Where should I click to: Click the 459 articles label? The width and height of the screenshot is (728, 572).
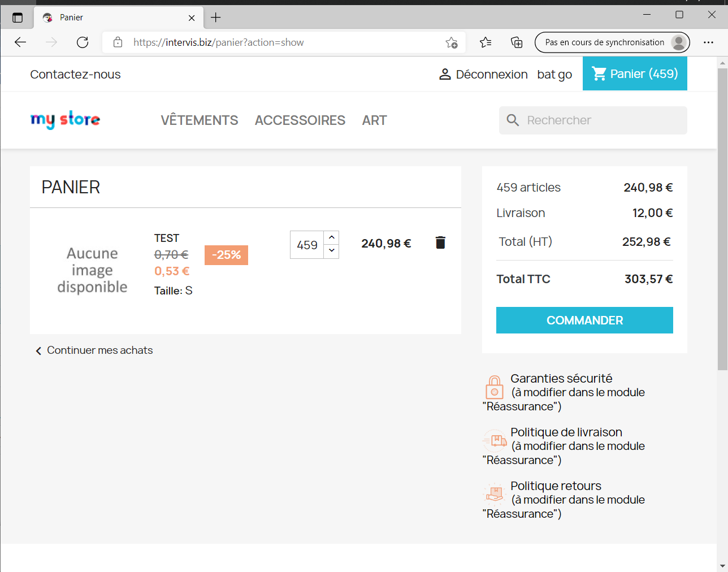(x=528, y=188)
